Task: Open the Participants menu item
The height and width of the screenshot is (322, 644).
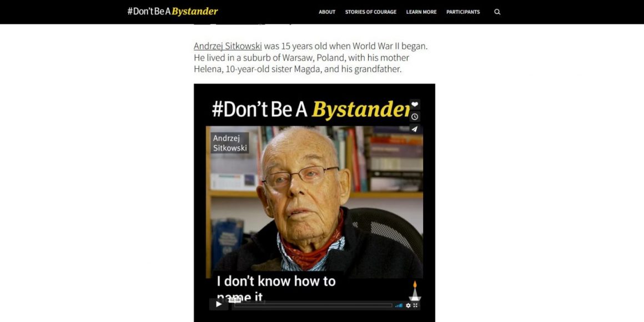Action: tap(463, 12)
